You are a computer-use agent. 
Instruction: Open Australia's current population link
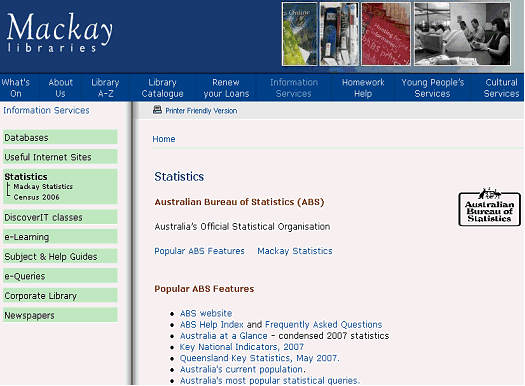pos(242,369)
